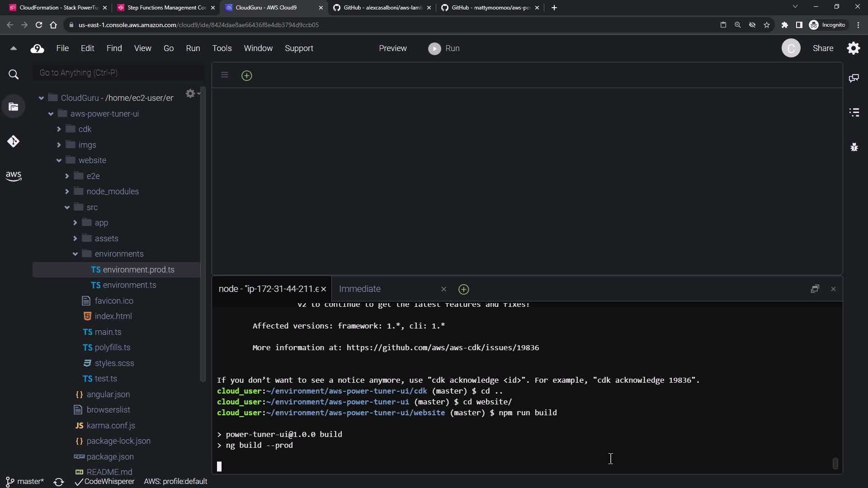The height and width of the screenshot is (488, 868).
Task: Open the Collaborate chat panel icon
Action: pos(854,78)
